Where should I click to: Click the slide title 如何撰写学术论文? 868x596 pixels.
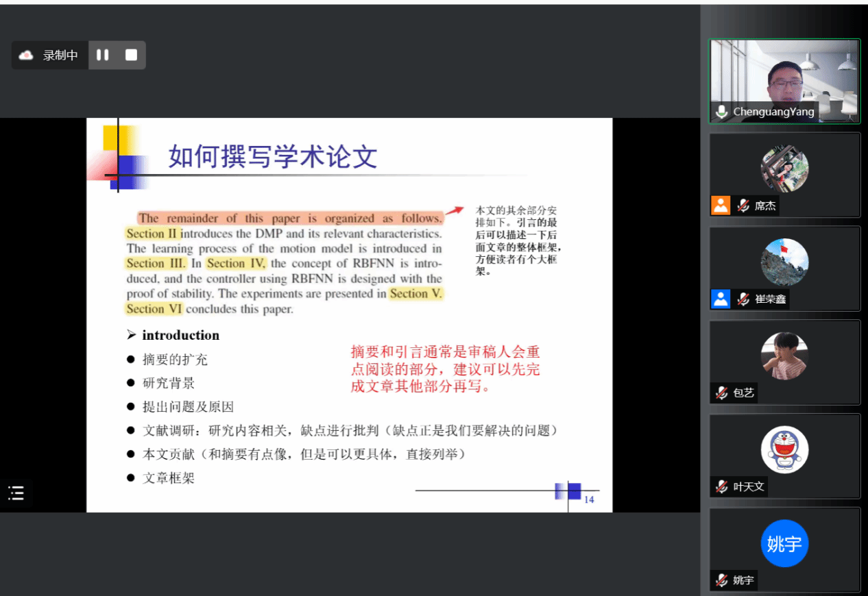(x=273, y=157)
